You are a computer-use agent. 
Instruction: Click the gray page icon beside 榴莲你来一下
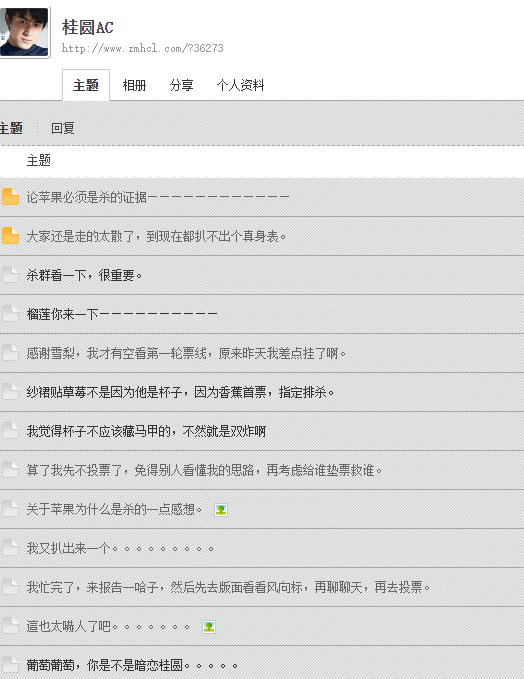[10, 314]
